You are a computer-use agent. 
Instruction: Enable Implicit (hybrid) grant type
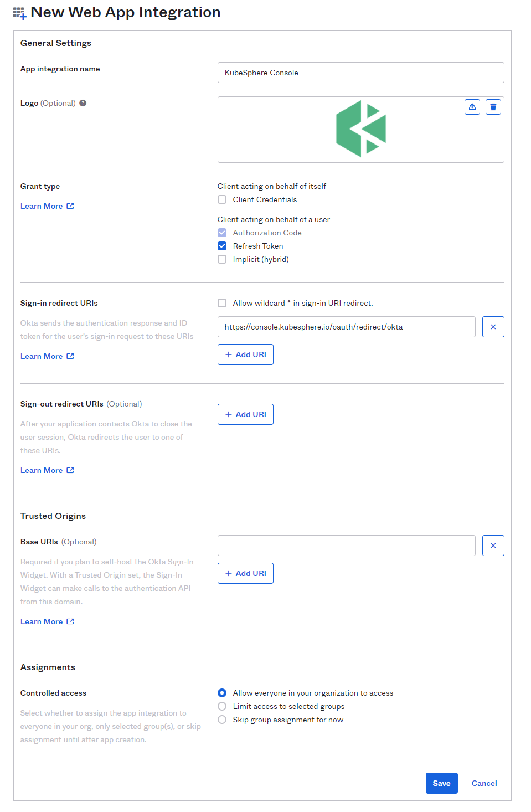click(222, 259)
